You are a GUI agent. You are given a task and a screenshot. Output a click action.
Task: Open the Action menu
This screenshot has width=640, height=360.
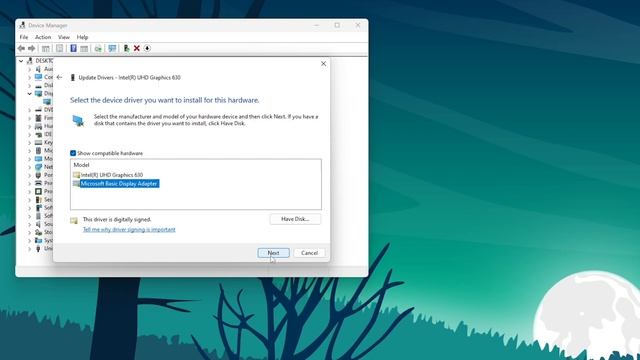tap(43, 37)
